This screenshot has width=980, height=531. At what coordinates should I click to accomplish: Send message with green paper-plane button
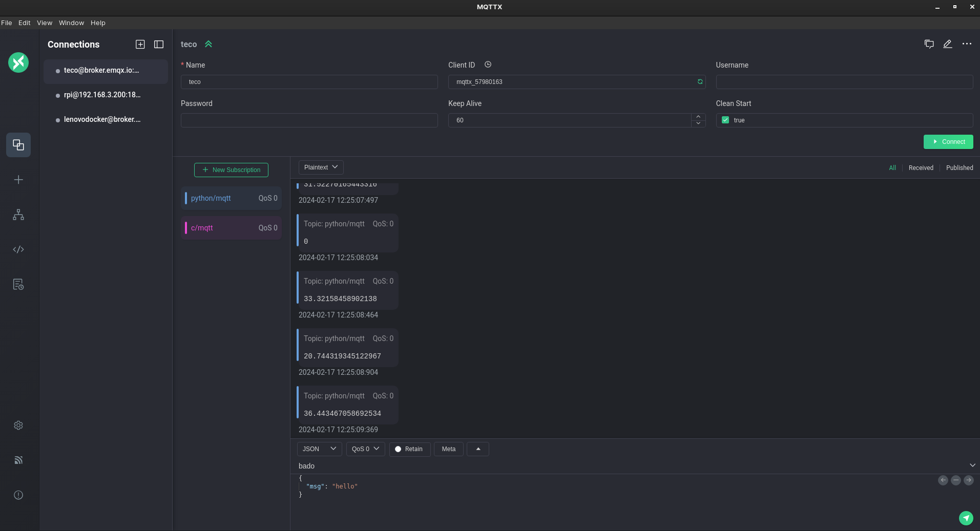pos(966,518)
